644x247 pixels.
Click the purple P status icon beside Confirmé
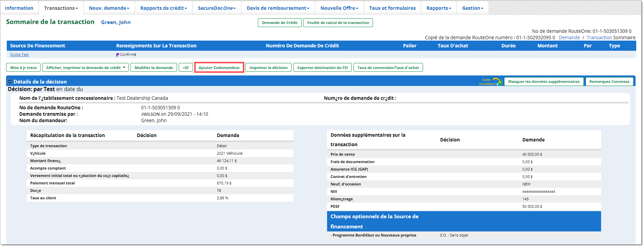118,55
